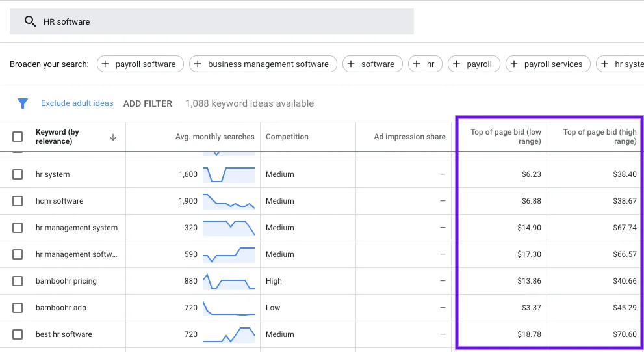Click the $14.90 low bid value
This screenshot has width=644, height=352.
529,228
